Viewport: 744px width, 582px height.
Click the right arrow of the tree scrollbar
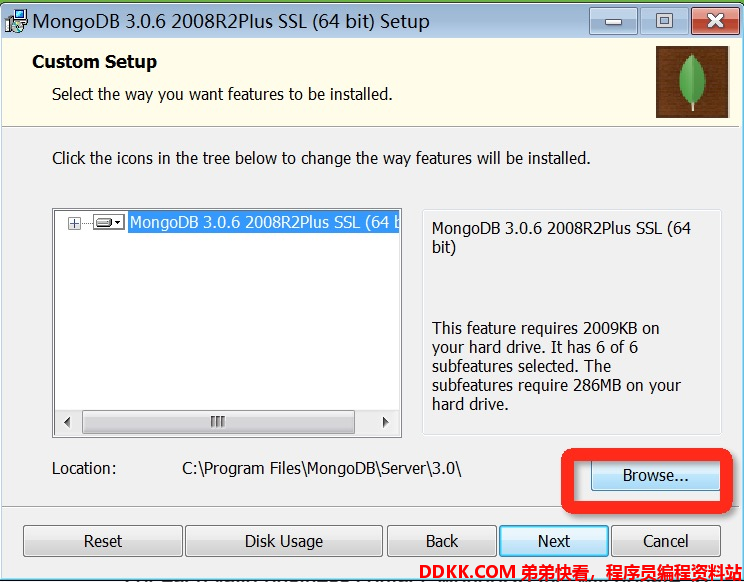tap(385, 422)
